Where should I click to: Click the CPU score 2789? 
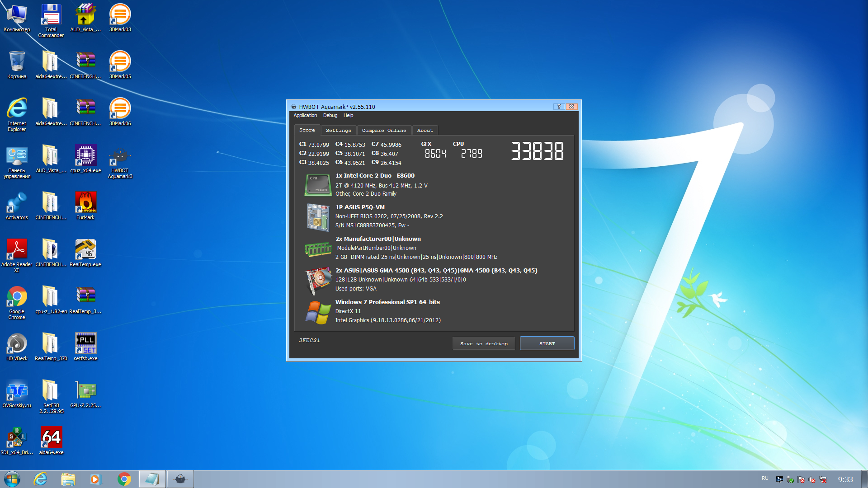coord(472,154)
